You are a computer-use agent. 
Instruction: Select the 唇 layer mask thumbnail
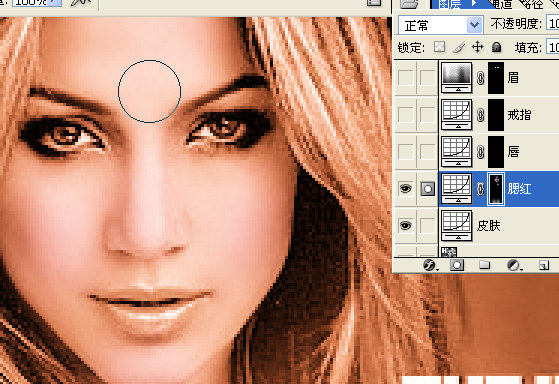coord(496,152)
